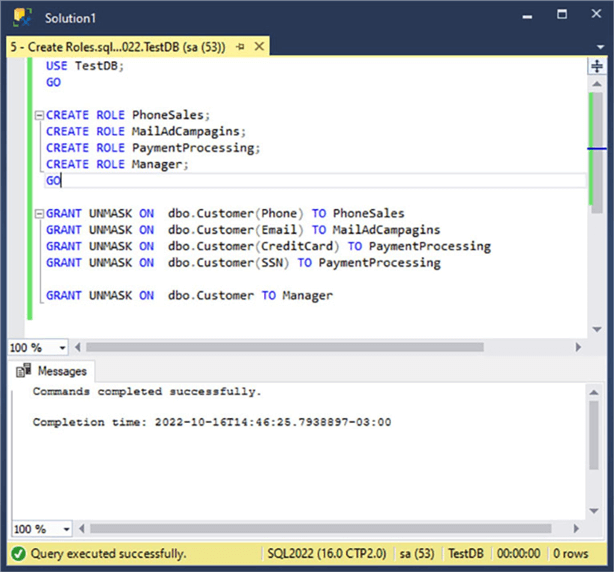Click the 'CREATE ROLE MailAdCampagins;' line
The width and height of the screenshot is (614, 572).
[x=146, y=132]
